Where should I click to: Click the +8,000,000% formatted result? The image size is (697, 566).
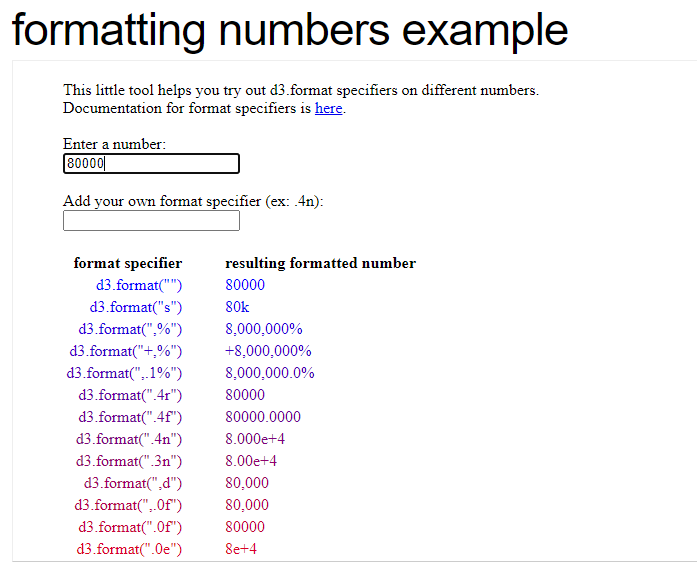[x=268, y=351]
